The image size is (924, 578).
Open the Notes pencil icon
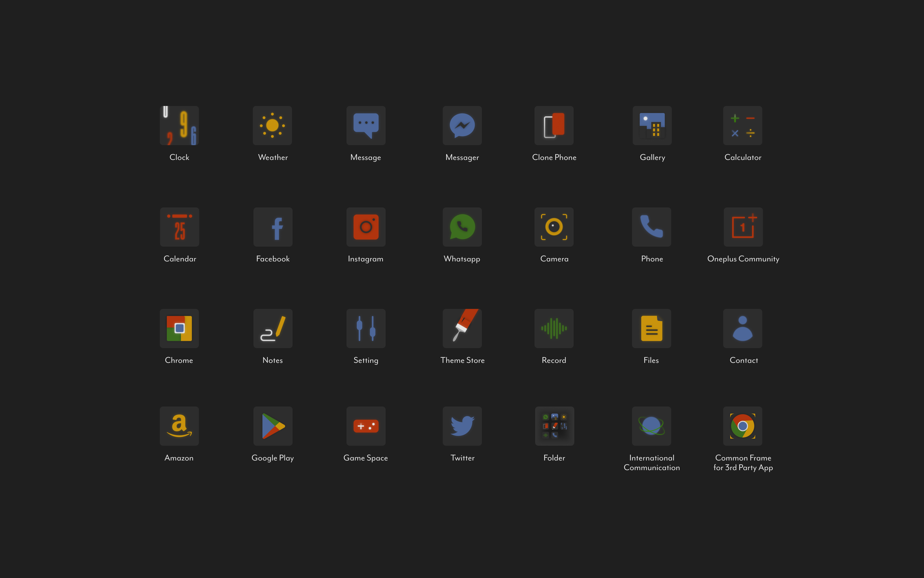273,328
